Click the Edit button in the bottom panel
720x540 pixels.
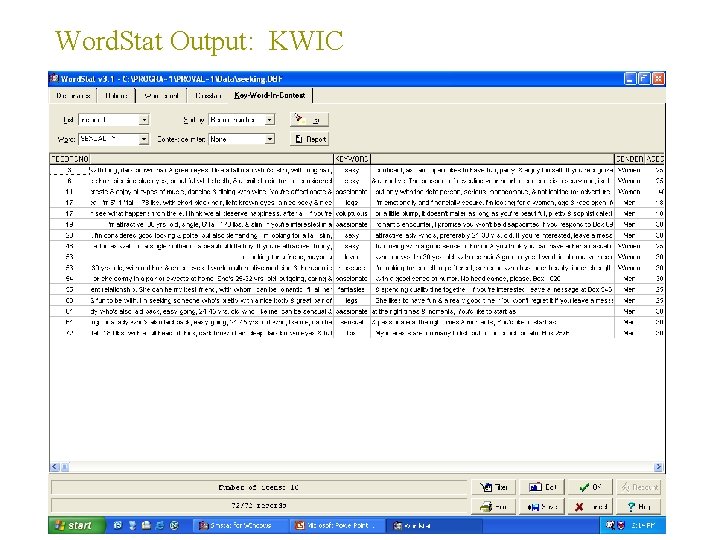point(542,487)
